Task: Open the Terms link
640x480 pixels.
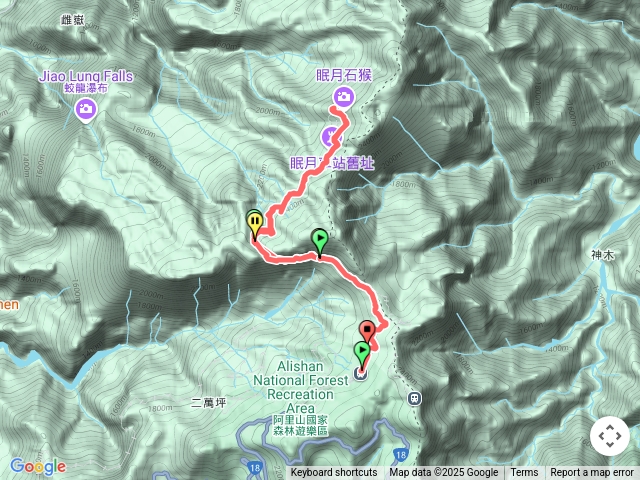Action: pos(524,473)
